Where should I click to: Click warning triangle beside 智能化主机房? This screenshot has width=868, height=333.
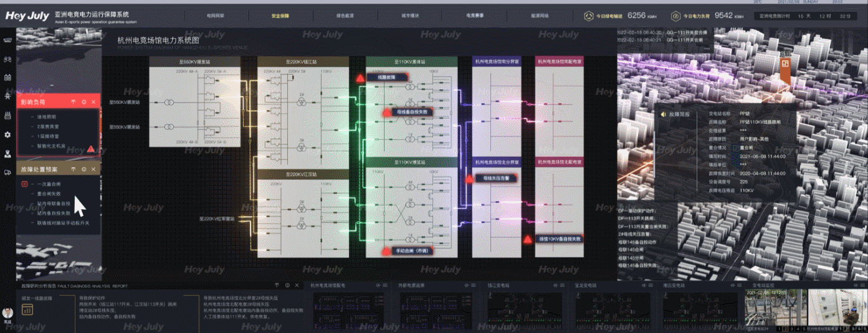tap(91, 149)
